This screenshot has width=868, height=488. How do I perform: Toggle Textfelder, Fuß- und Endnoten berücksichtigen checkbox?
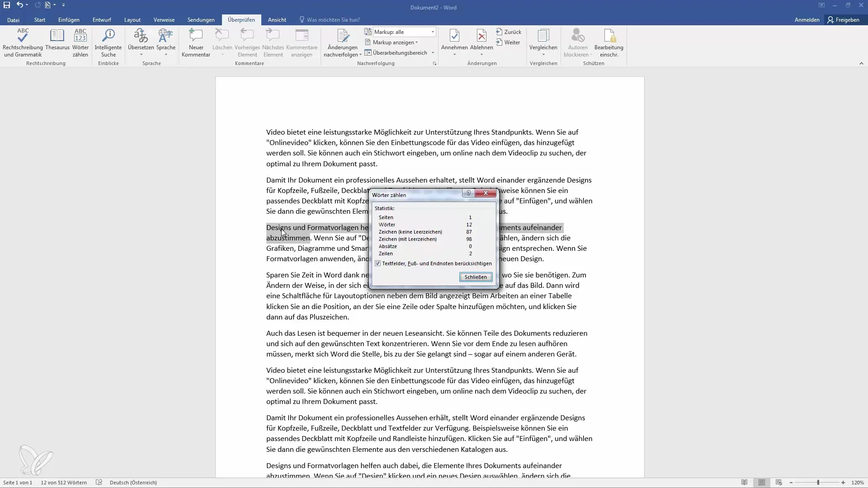[378, 263]
